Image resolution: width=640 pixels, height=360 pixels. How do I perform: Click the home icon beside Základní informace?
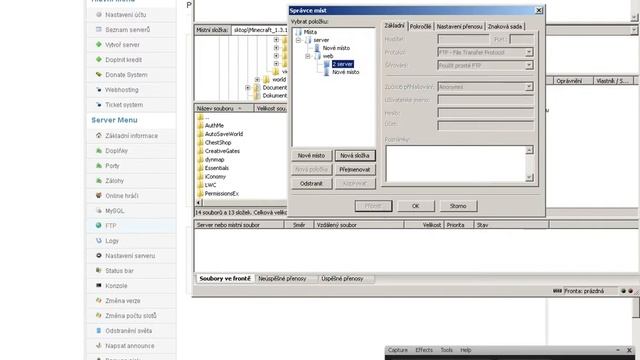(99, 136)
